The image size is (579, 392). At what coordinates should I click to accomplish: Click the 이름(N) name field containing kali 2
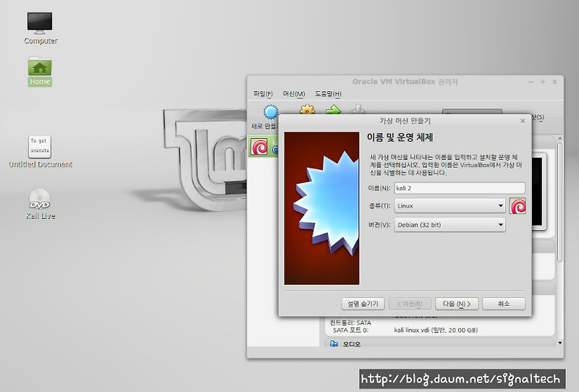click(460, 188)
